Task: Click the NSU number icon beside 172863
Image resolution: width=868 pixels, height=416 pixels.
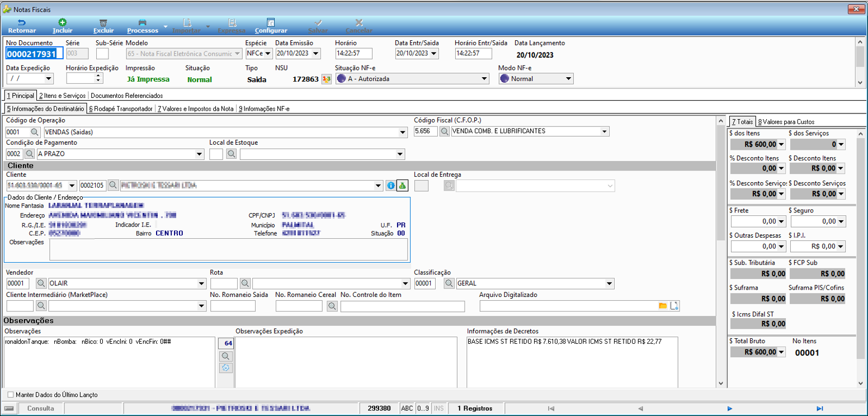Action: point(327,79)
